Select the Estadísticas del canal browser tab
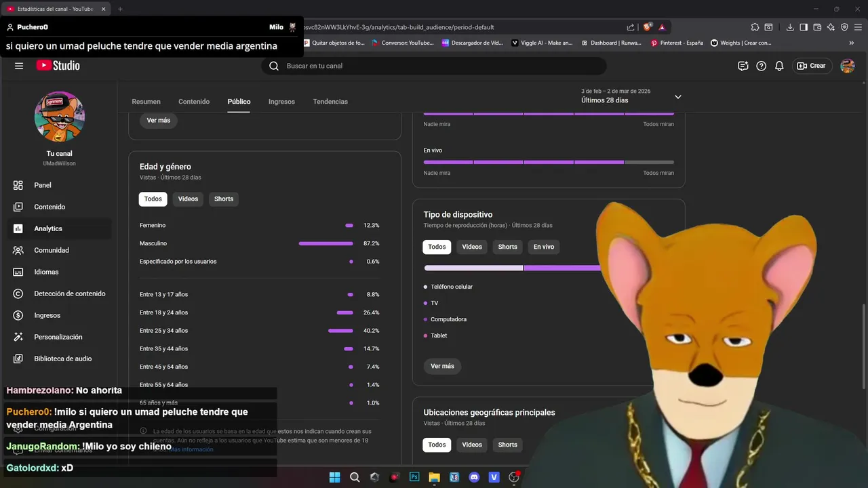The height and width of the screenshot is (488, 868). (56, 9)
